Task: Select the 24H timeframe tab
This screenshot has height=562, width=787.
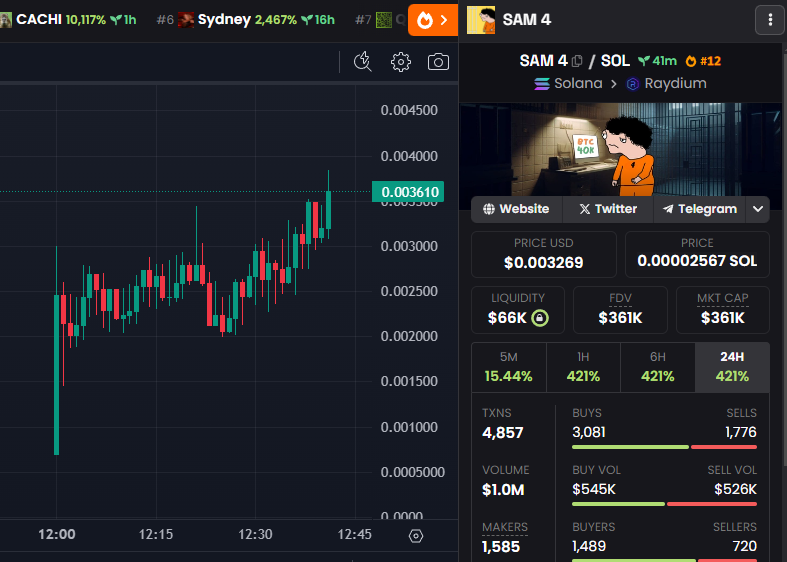Action: pos(732,367)
